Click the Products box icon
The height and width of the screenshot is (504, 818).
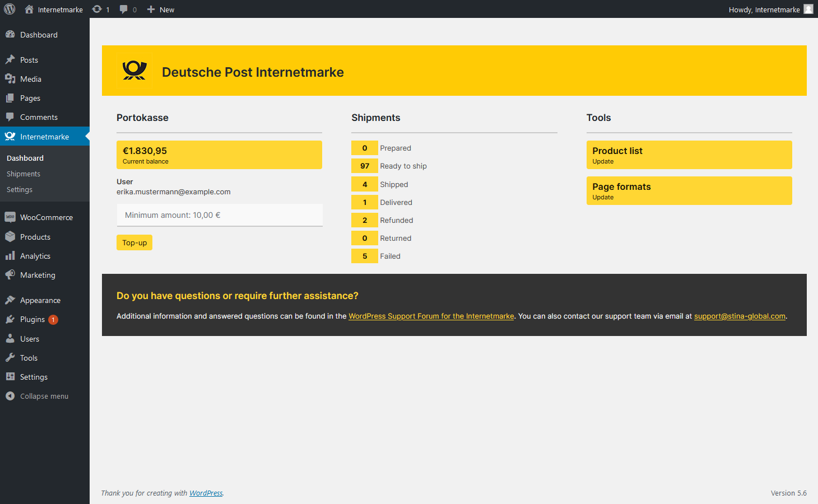tap(10, 236)
